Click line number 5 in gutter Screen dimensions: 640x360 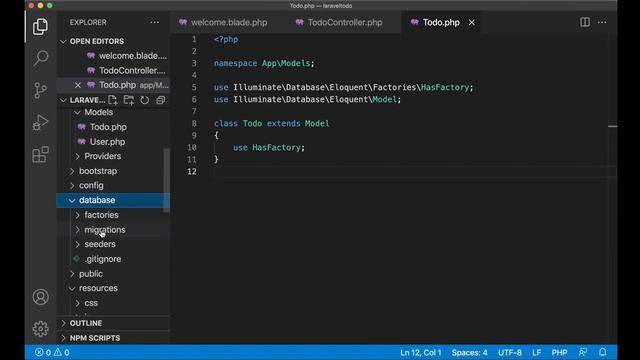(194, 87)
